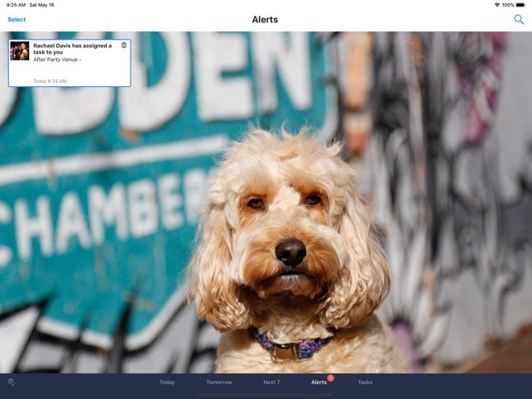Open search with the magnifier icon
Image resolution: width=532 pixels, height=399 pixels.
(x=519, y=19)
